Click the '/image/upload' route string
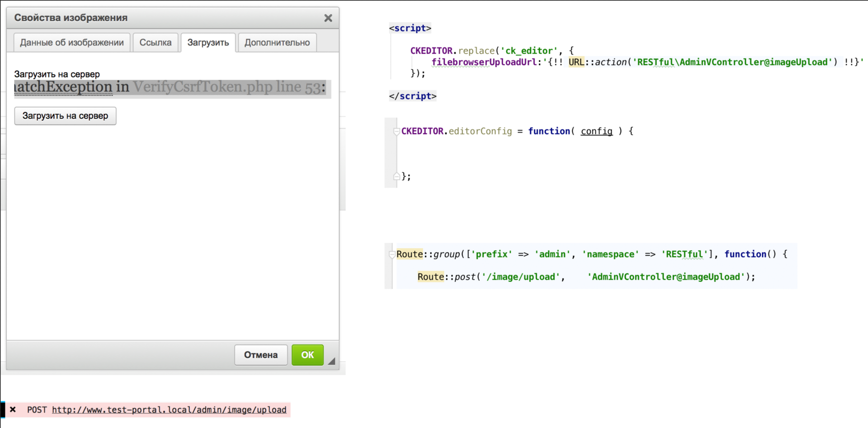The image size is (868, 428). [520, 277]
